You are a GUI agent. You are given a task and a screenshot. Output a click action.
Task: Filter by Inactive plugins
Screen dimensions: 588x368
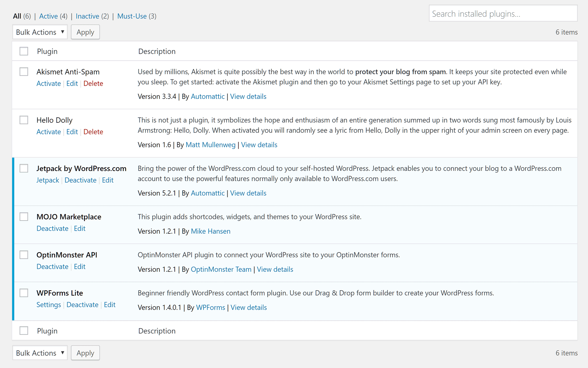(x=87, y=16)
